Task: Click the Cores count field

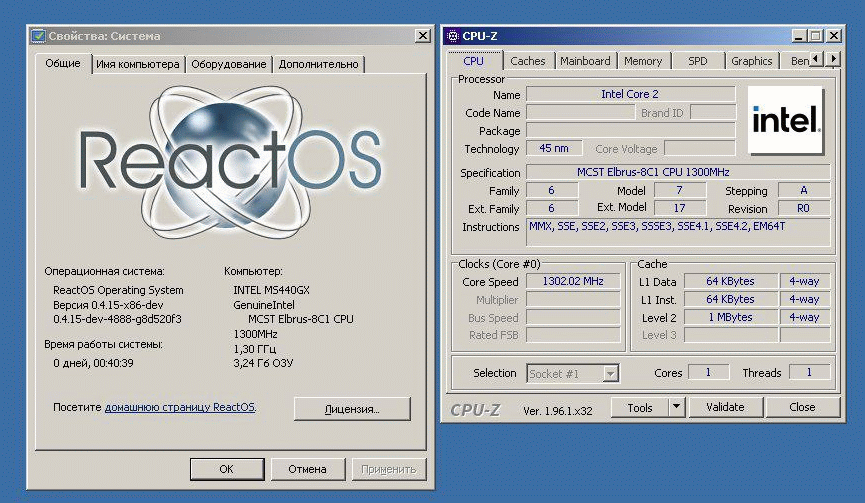Action: pos(708,373)
